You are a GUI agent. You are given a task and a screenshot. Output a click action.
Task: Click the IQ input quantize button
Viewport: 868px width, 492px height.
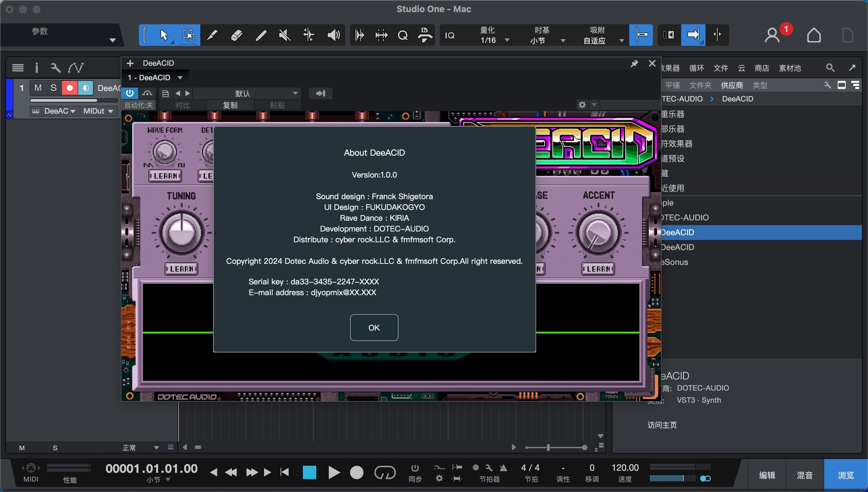coord(450,35)
